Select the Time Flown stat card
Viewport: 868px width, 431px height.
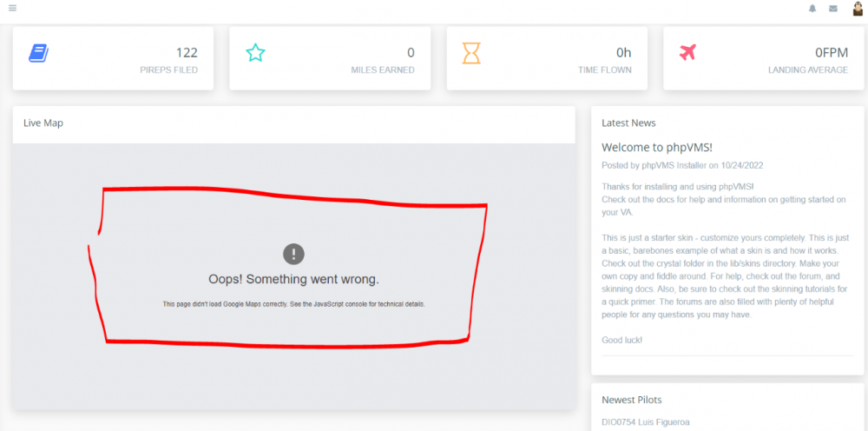pos(547,59)
